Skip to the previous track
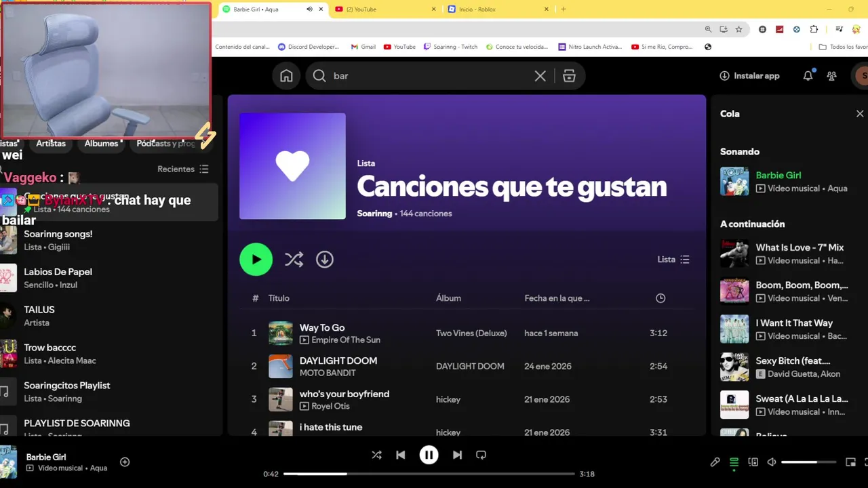The height and width of the screenshot is (488, 868). [401, 455]
